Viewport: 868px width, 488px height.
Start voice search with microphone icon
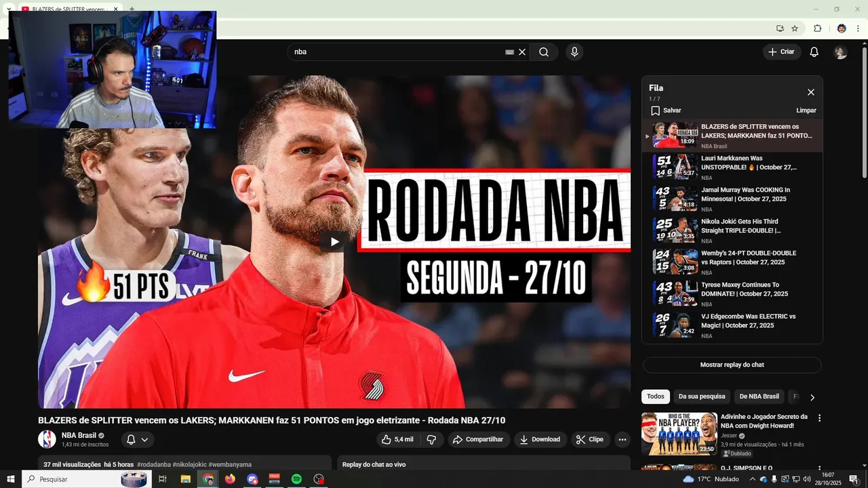(x=574, y=52)
